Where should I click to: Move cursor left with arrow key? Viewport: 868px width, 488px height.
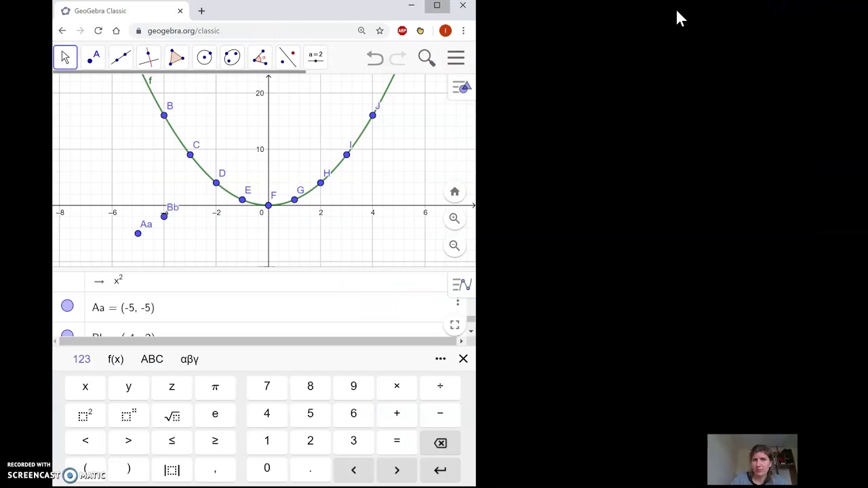point(353,470)
